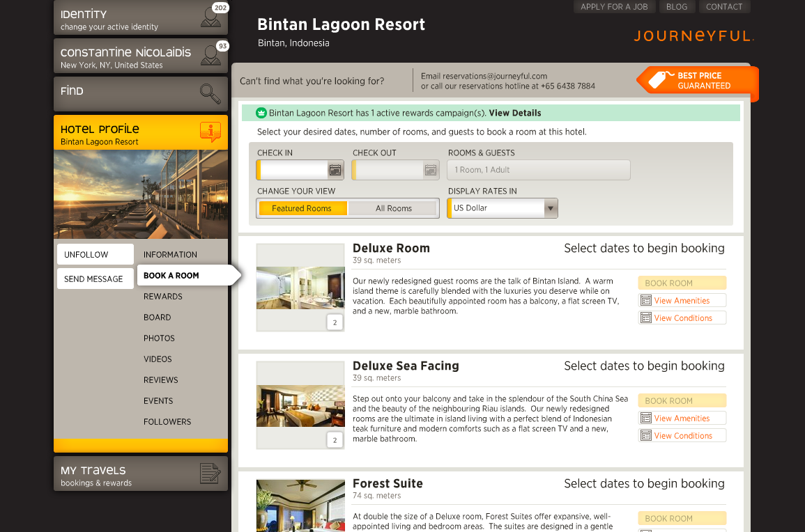Click Book Room for Forest Suite

point(682,518)
